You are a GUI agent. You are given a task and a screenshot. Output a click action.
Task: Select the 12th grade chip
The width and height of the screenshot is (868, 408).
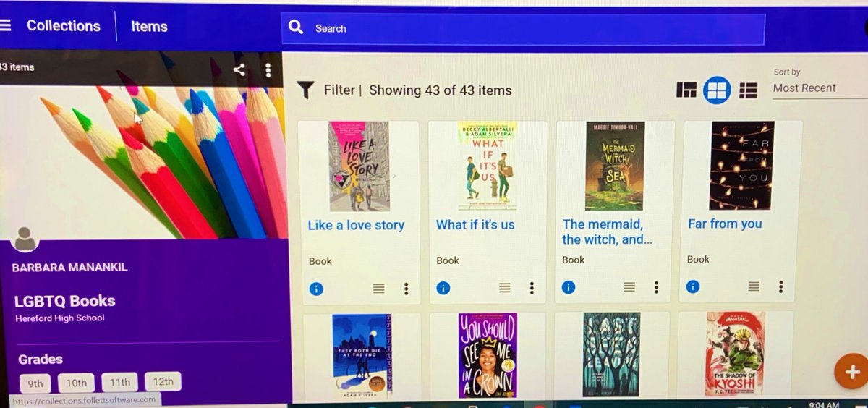tap(163, 381)
